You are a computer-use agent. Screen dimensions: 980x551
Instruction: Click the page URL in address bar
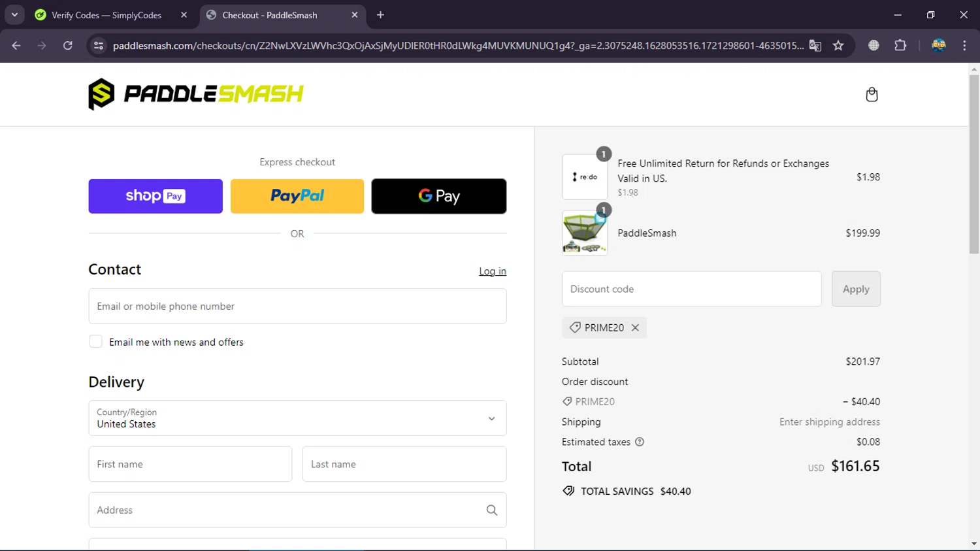pos(458,46)
